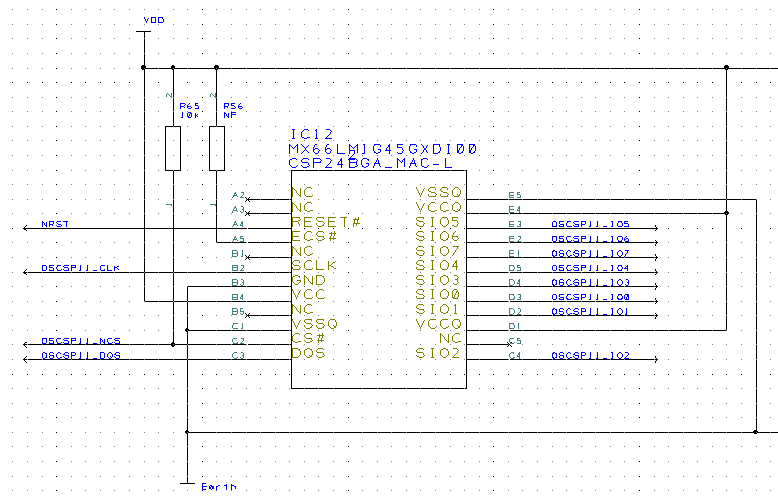Screen dimensions: 778x498
Task: Select pin number C3 on IC12
Action: coord(238,356)
